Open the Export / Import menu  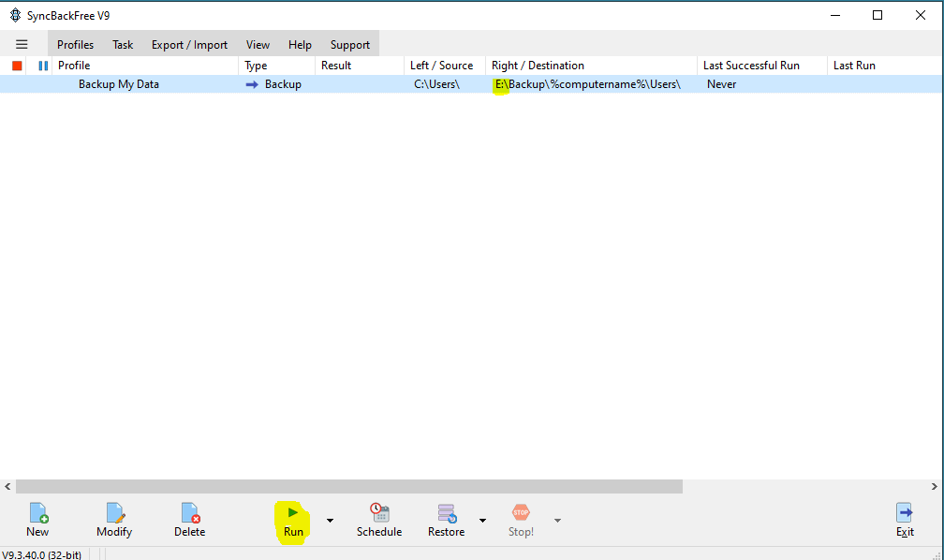189,45
